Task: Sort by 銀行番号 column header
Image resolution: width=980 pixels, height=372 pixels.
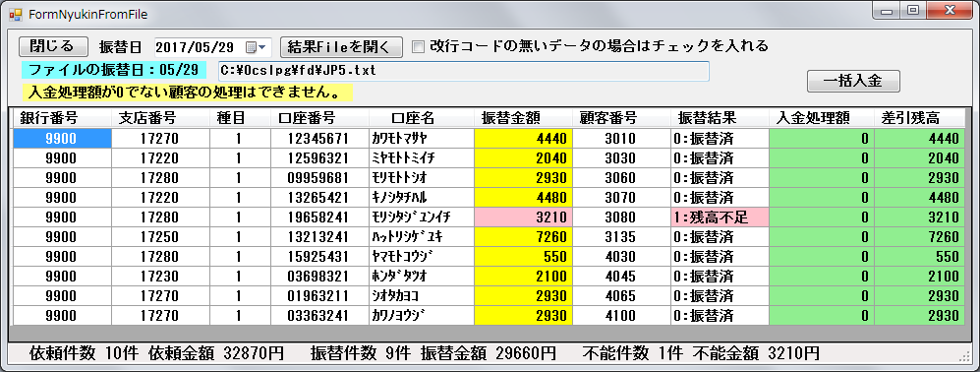Action: [63, 118]
